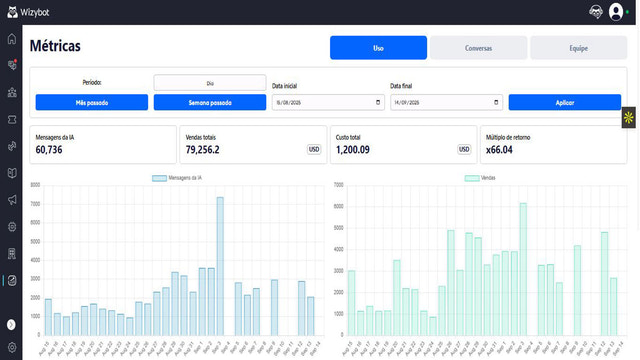The image size is (640, 360).
Task: Switch to the Conversas tab
Action: pos(478,48)
